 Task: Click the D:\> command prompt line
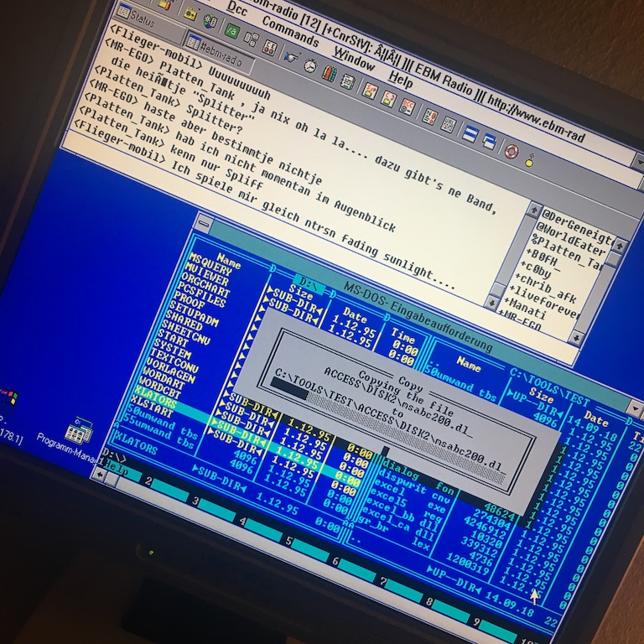(116, 457)
